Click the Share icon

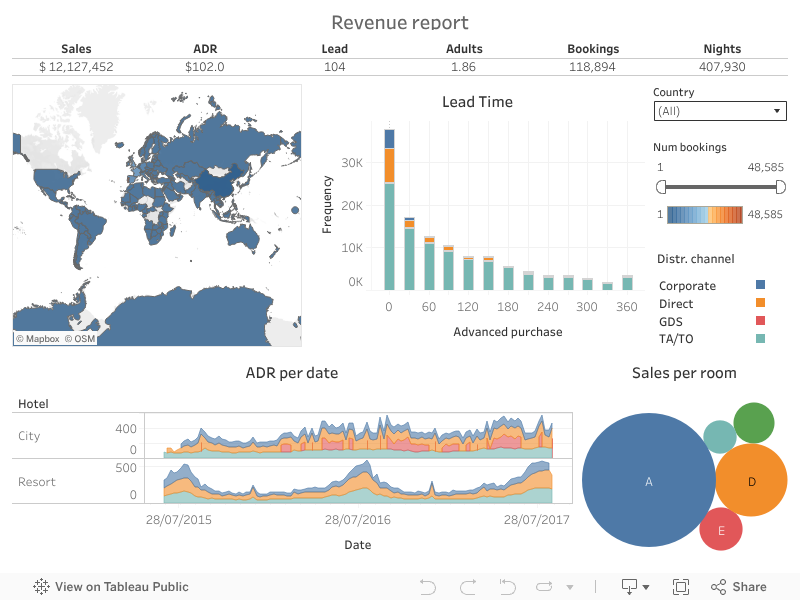pyautogui.click(x=718, y=587)
